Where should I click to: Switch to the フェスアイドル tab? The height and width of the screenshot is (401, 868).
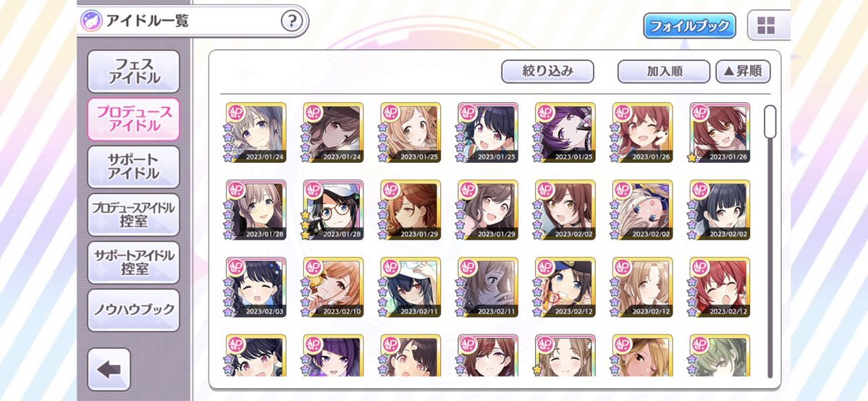pos(133,72)
